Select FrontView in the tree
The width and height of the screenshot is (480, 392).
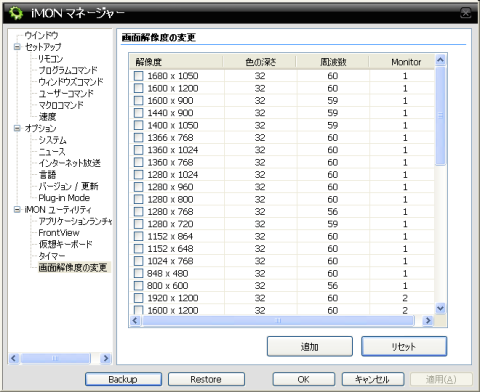59,233
